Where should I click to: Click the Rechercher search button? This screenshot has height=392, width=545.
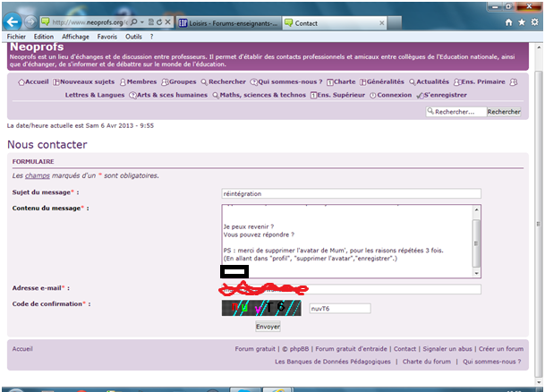pos(504,112)
